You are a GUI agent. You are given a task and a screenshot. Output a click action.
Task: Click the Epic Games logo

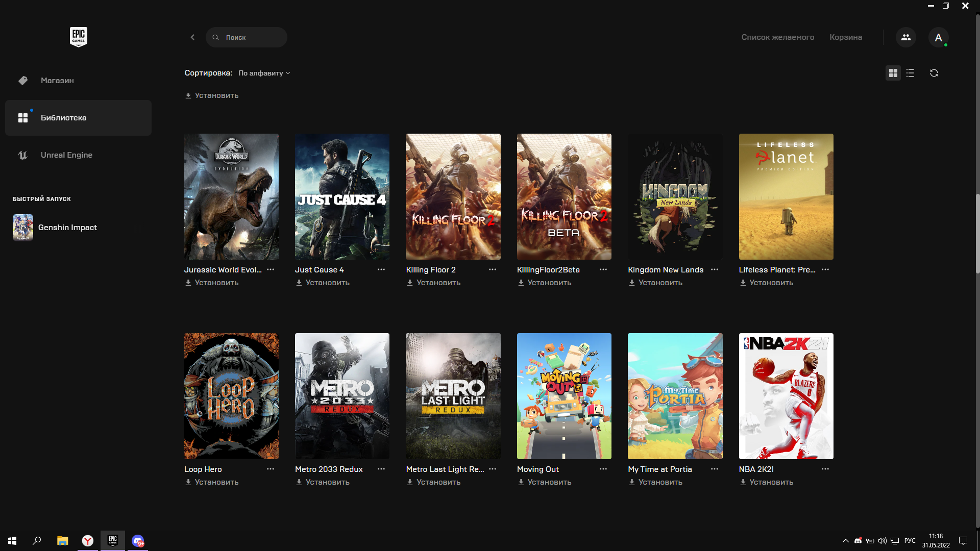pyautogui.click(x=79, y=37)
